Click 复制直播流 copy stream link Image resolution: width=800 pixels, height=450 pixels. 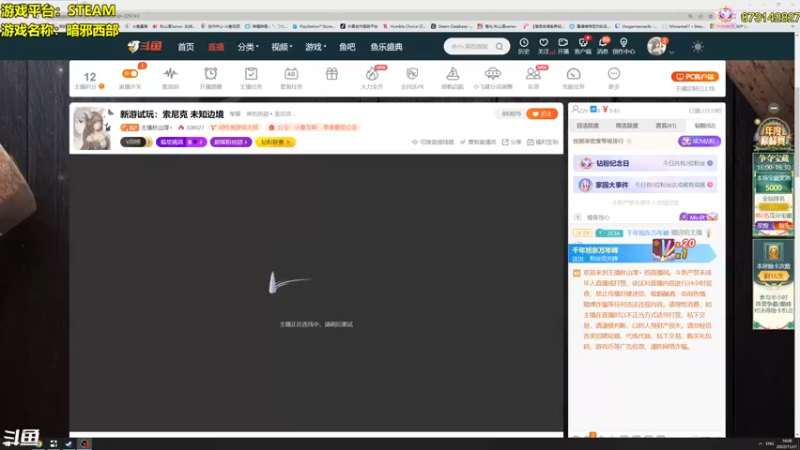pos(478,142)
